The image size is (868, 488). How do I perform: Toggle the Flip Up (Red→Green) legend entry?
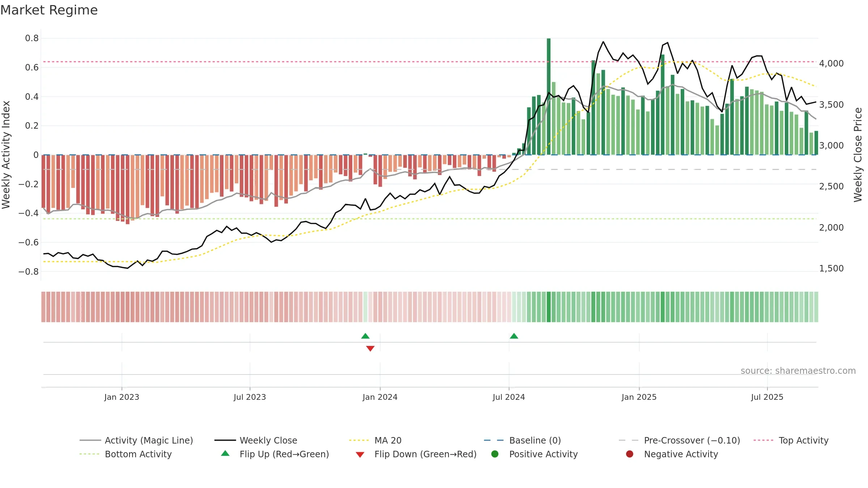click(x=275, y=454)
